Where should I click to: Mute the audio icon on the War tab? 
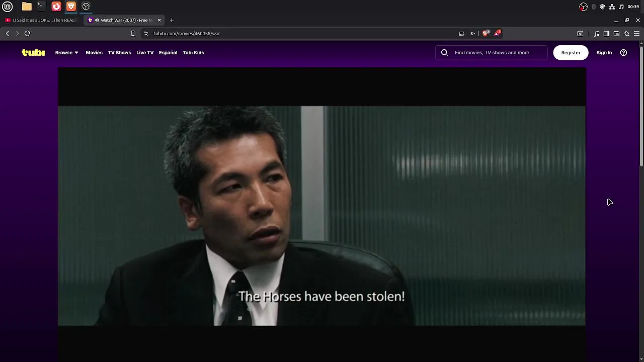click(97, 20)
